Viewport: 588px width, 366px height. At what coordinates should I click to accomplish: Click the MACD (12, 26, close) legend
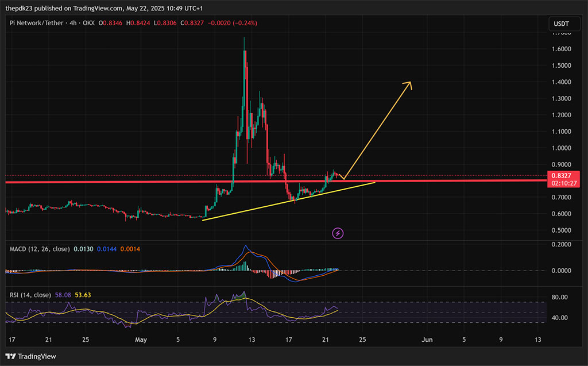[40, 249]
